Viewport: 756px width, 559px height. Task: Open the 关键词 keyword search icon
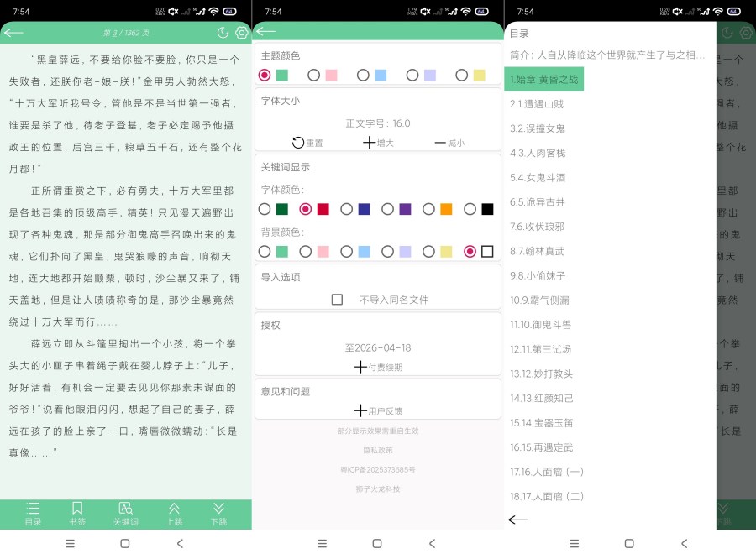(125, 513)
